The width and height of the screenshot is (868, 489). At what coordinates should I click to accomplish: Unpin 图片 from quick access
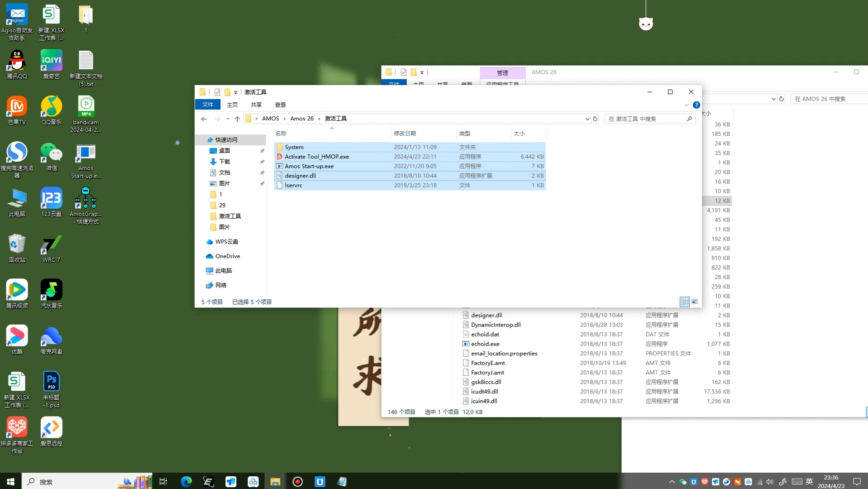click(x=262, y=183)
